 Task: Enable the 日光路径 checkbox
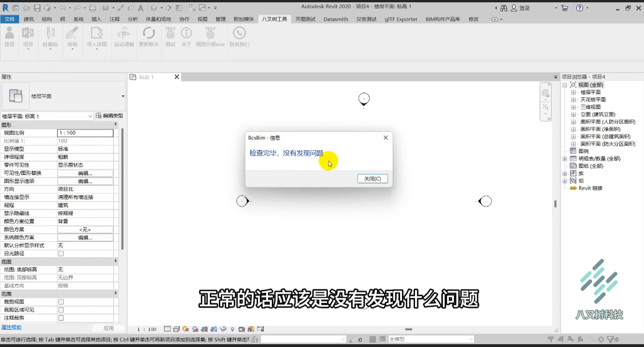click(61, 254)
